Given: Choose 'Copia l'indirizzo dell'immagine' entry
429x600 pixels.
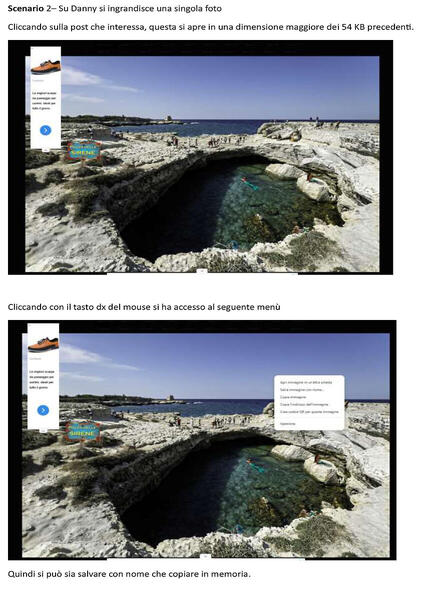Looking at the screenshot, I should pyautogui.click(x=304, y=404).
